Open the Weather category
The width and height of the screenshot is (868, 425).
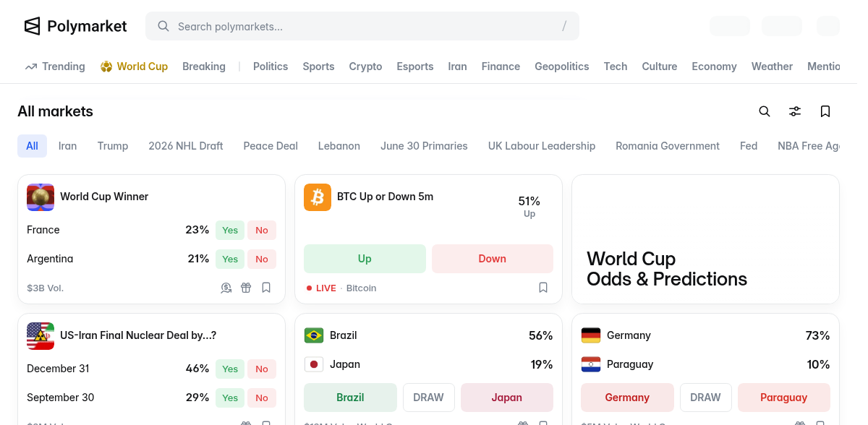tap(772, 66)
